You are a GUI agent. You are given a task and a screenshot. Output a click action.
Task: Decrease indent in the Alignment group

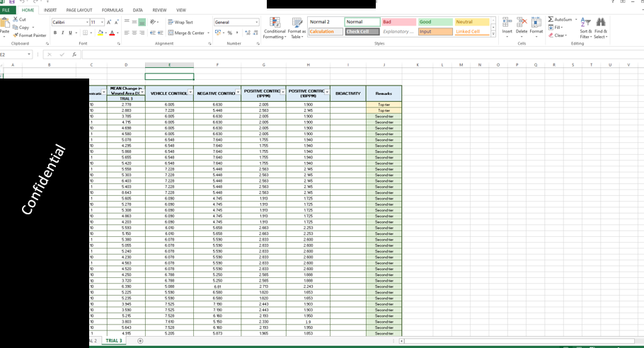click(152, 33)
